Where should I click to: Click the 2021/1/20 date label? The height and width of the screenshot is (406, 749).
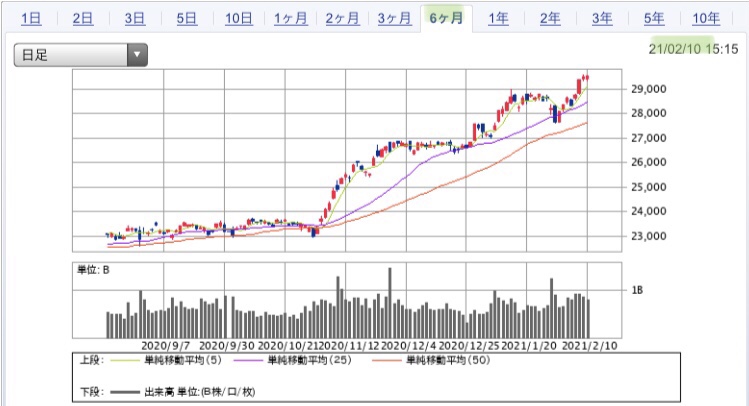pyautogui.click(x=529, y=346)
